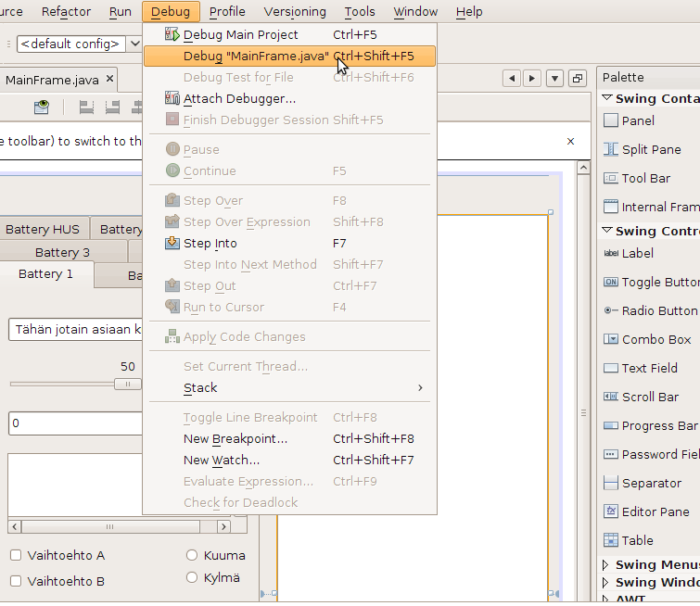Open the Profile menu

coord(227,12)
